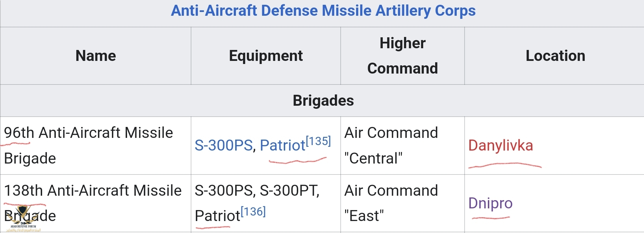Click the Brigades section header row
The width and height of the screenshot is (644, 233).
323,101
